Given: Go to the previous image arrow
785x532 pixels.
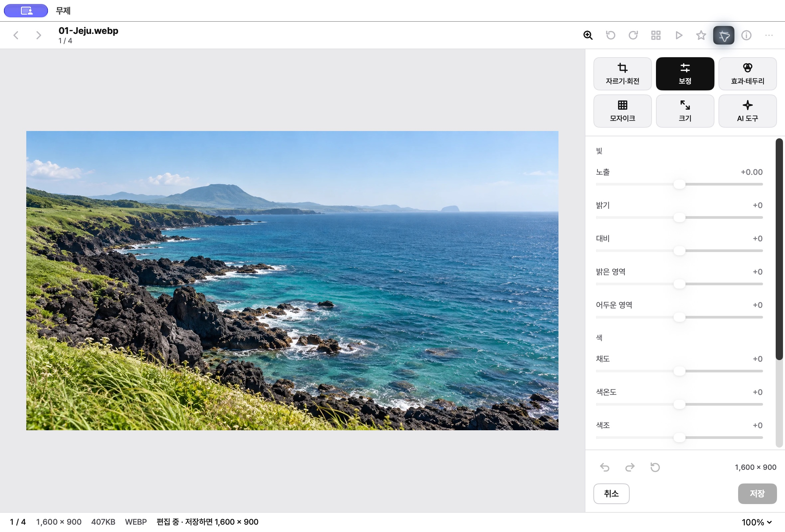Looking at the screenshot, I should pyautogui.click(x=16, y=35).
